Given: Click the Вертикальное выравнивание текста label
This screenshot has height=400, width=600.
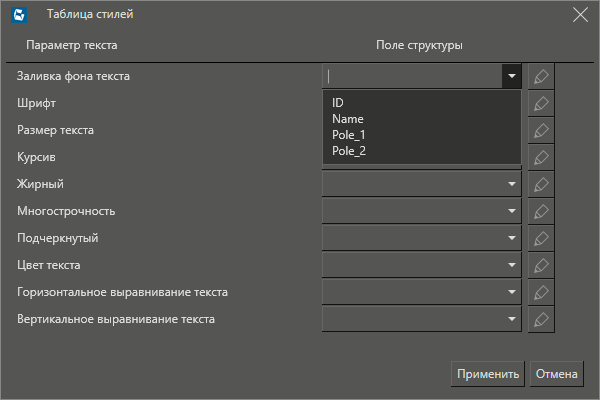Looking at the screenshot, I should pos(116,319).
